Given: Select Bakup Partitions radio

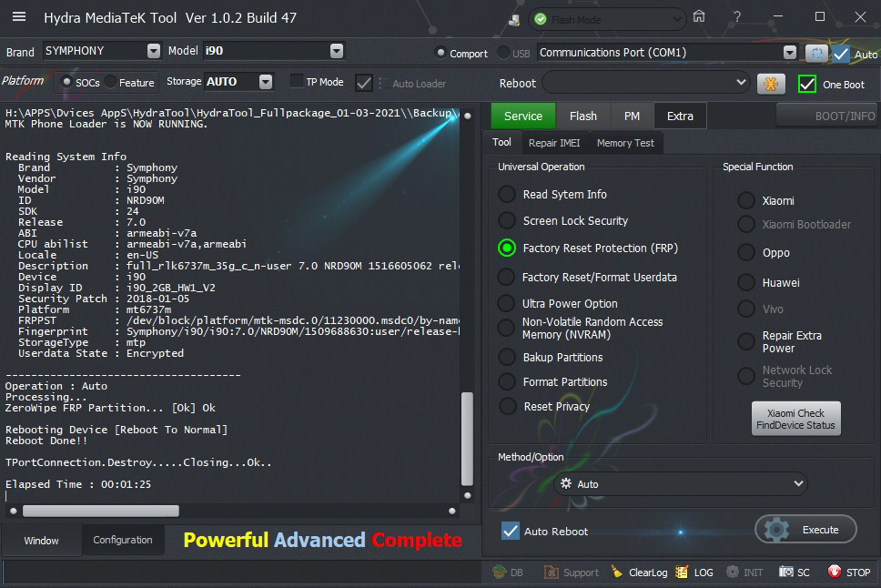Looking at the screenshot, I should [x=507, y=357].
